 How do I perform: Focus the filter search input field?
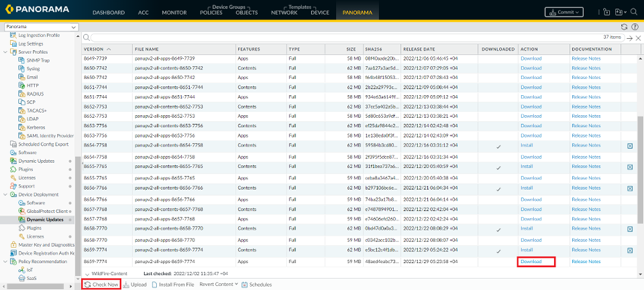click(358, 37)
